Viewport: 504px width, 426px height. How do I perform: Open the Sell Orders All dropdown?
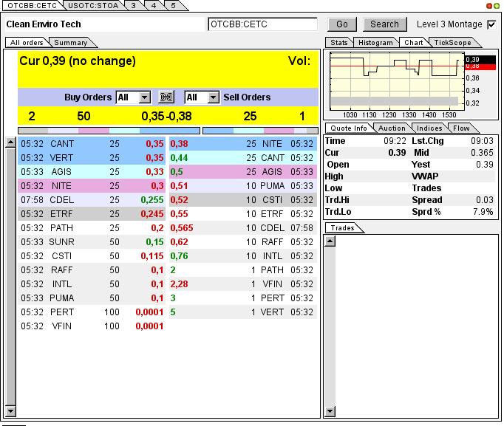coord(202,97)
